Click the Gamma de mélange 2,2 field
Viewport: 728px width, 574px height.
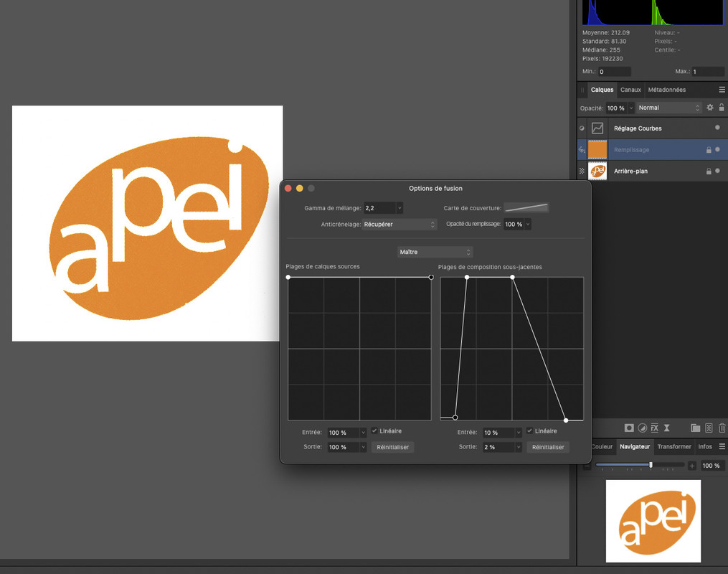click(x=380, y=208)
